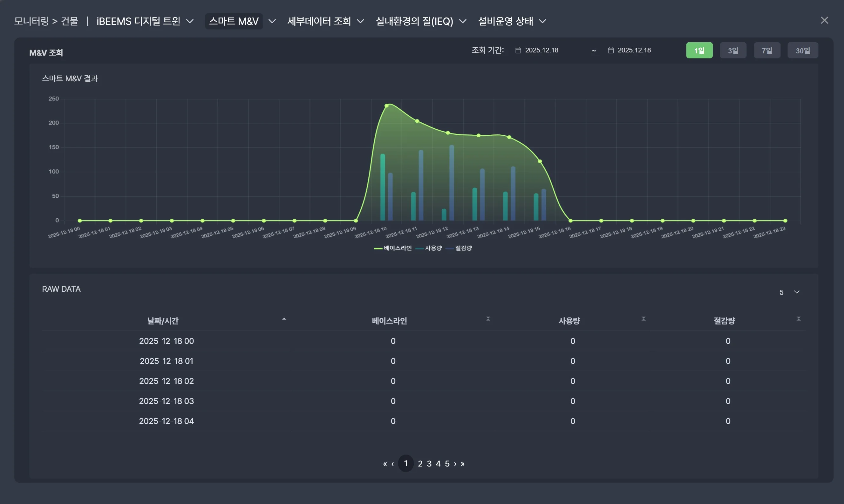Click row 2025-12-18 03 date cell
The width and height of the screenshot is (844, 504).
(167, 401)
